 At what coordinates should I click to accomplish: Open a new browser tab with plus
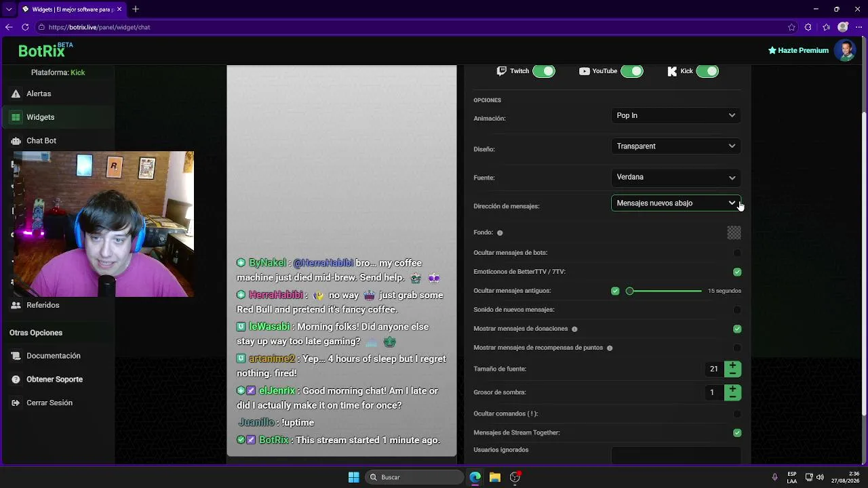[136, 9]
